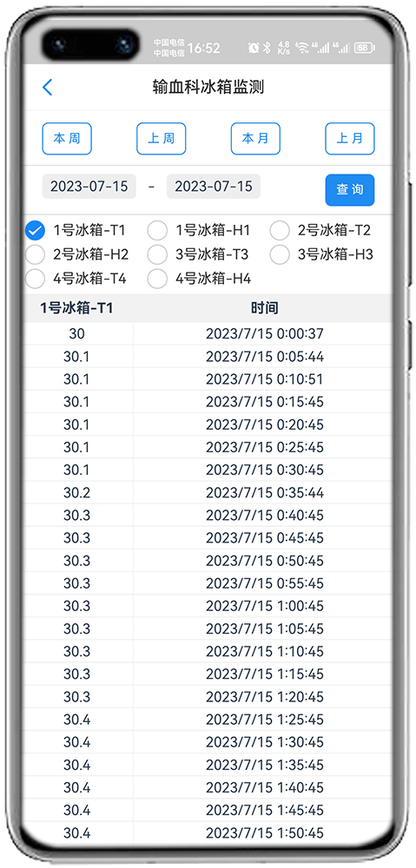Click timestamp 2023/7/15 1:35:45
This screenshot has width=416, height=868.
[x=265, y=765]
